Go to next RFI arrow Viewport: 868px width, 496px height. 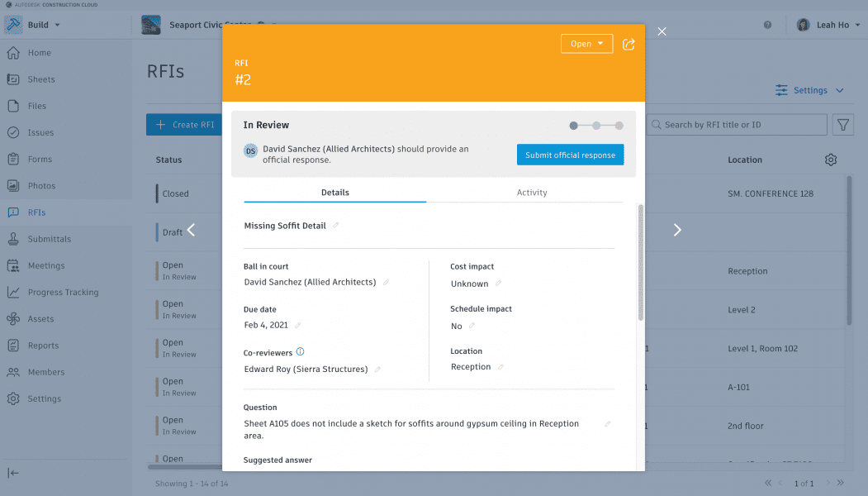point(677,230)
